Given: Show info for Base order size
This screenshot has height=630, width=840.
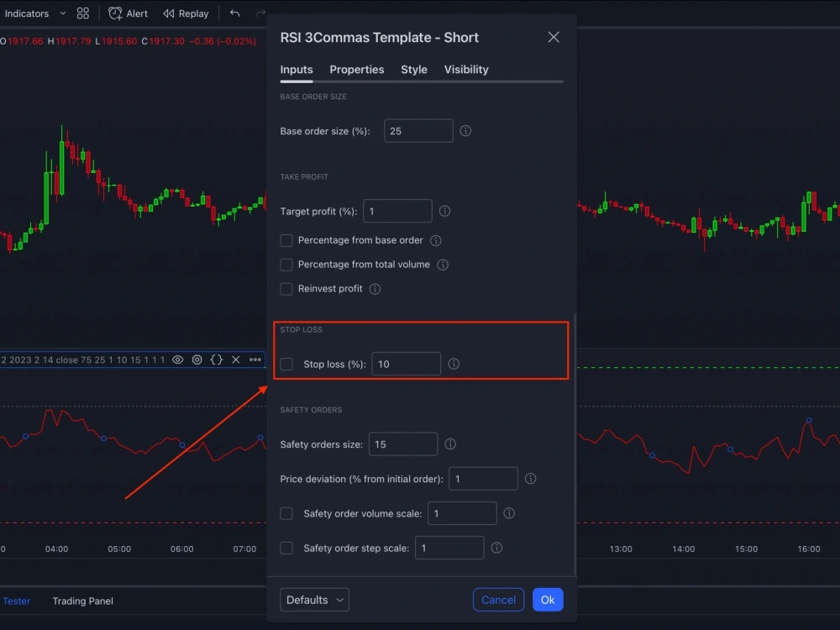Looking at the screenshot, I should click(x=465, y=131).
